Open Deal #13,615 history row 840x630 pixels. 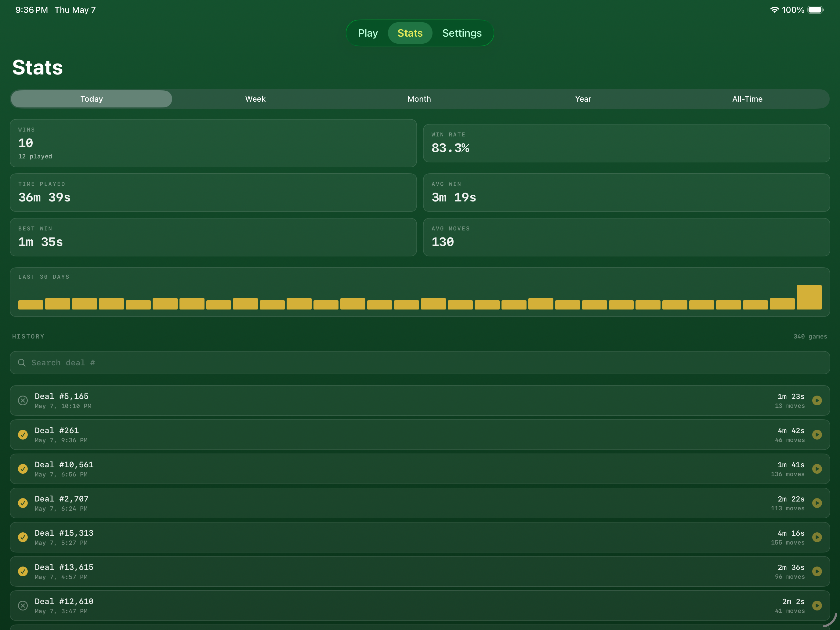coord(420,571)
